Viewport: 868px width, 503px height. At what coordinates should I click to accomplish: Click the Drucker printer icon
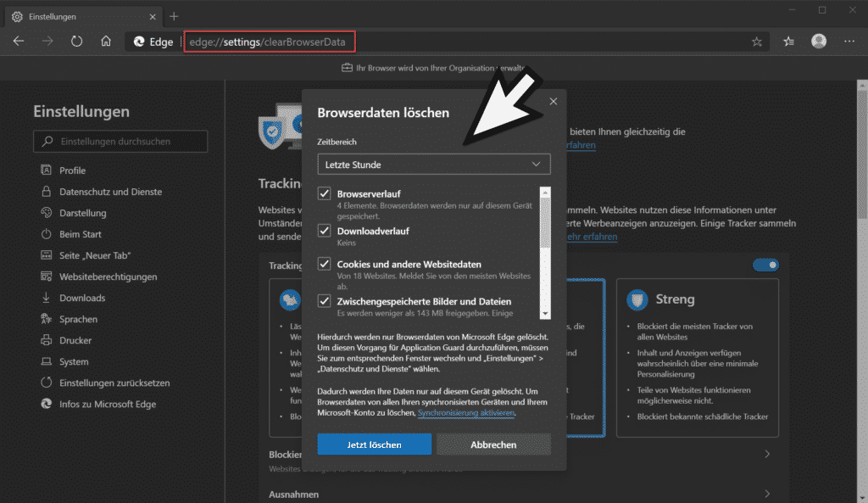tap(46, 340)
